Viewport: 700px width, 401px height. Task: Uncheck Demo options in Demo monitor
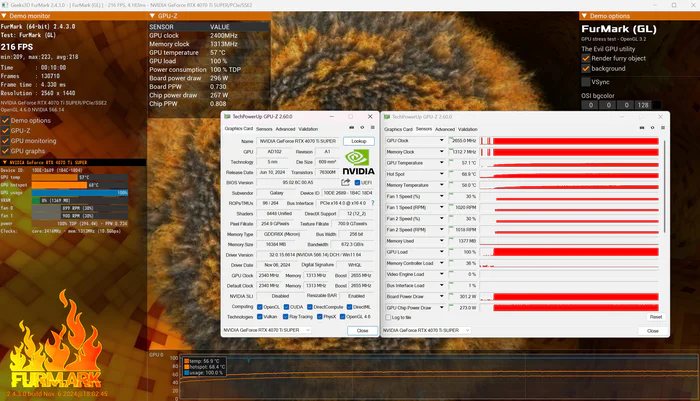5,121
